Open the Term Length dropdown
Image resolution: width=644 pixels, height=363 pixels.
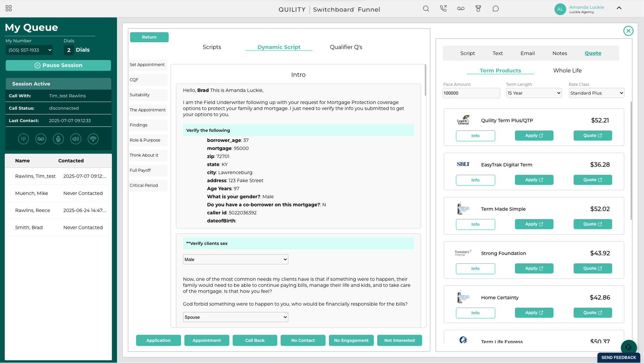(534, 93)
